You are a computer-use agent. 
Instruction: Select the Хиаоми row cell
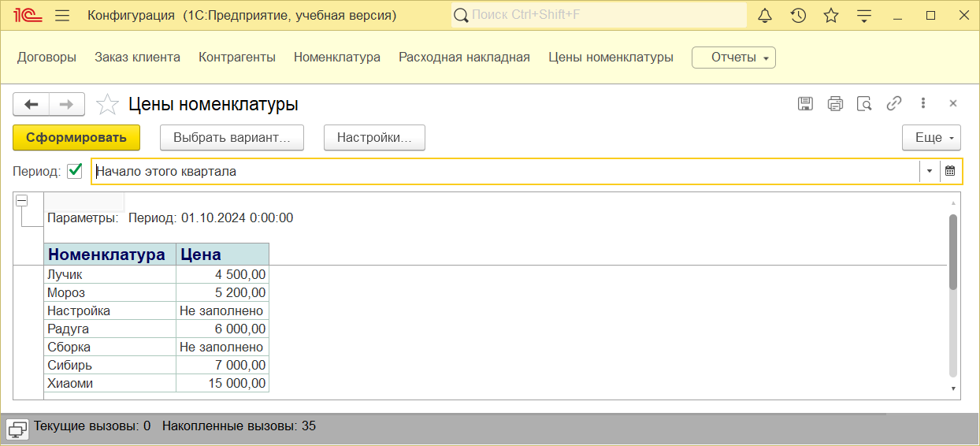(x=110, y=383)
